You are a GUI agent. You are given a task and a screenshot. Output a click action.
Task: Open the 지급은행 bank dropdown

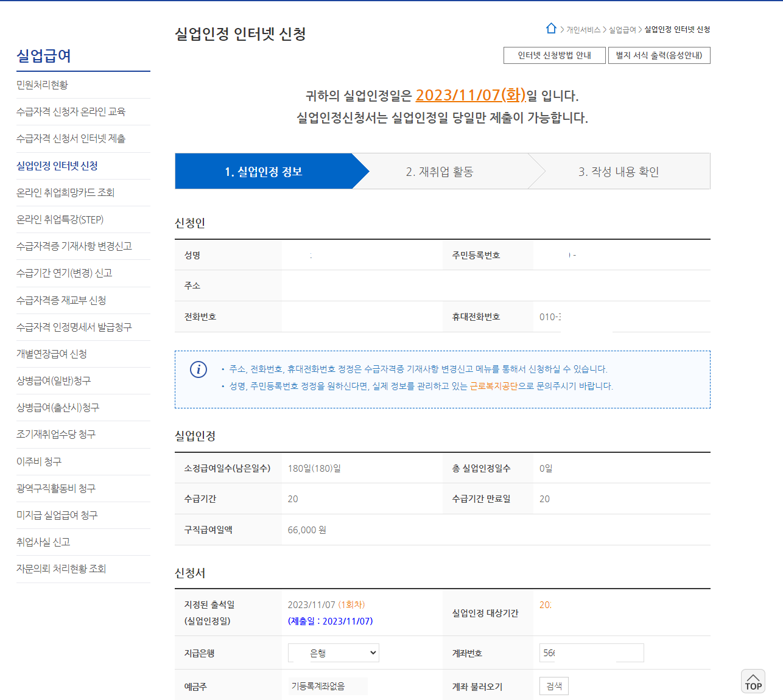pos(334,653)
